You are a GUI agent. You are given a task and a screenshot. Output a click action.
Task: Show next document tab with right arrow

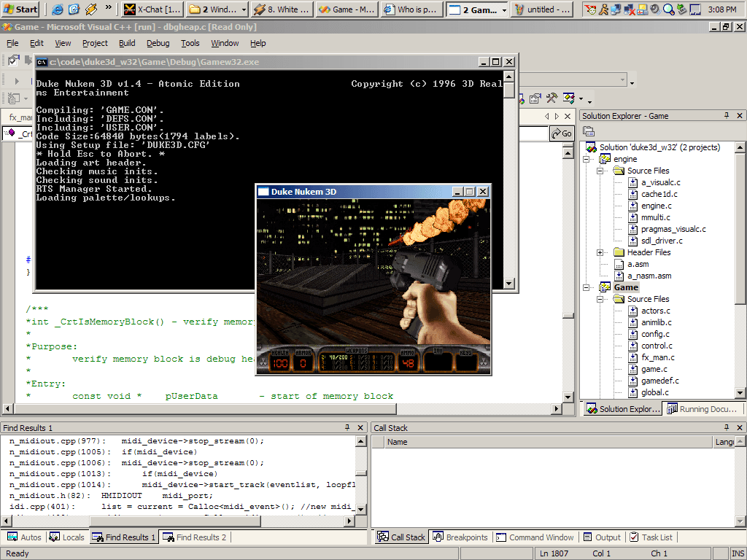tap(557, 116)
